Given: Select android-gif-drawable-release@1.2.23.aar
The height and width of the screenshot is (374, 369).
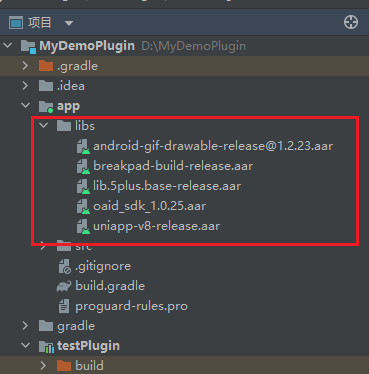Looking at the screenshot, I should (x=213, y=146).
